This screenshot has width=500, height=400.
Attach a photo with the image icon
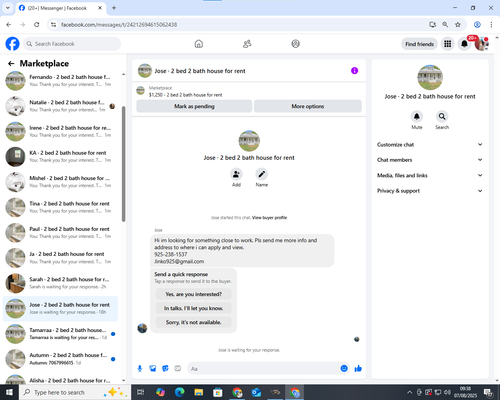pos(153,368)
